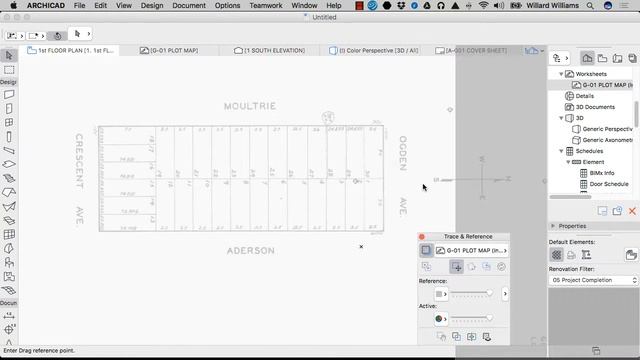Toggle Default Elements structure icon
Viewport: 640px width, 360px height.
click(x=587, y=255)
